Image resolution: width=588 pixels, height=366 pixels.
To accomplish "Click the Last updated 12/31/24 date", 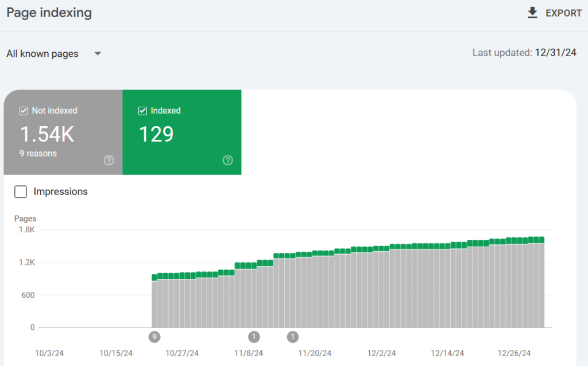I will click(555, 53).
